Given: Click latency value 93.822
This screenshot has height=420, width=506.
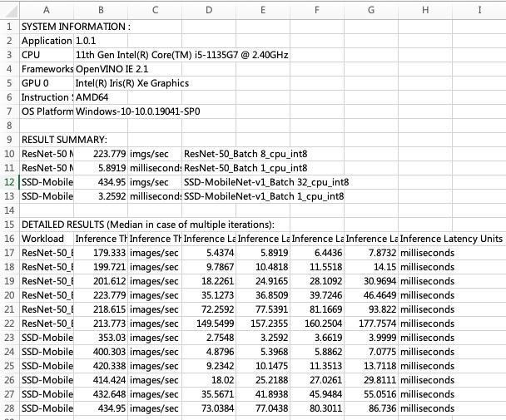Looking at the screenshot, I should (371, 309).
